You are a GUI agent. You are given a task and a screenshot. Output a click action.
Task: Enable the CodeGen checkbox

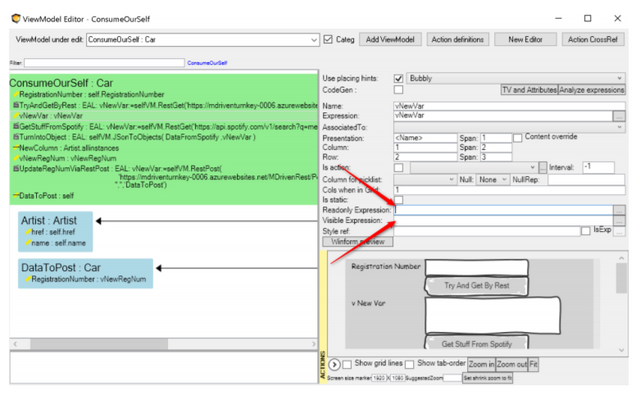[398, 89]
